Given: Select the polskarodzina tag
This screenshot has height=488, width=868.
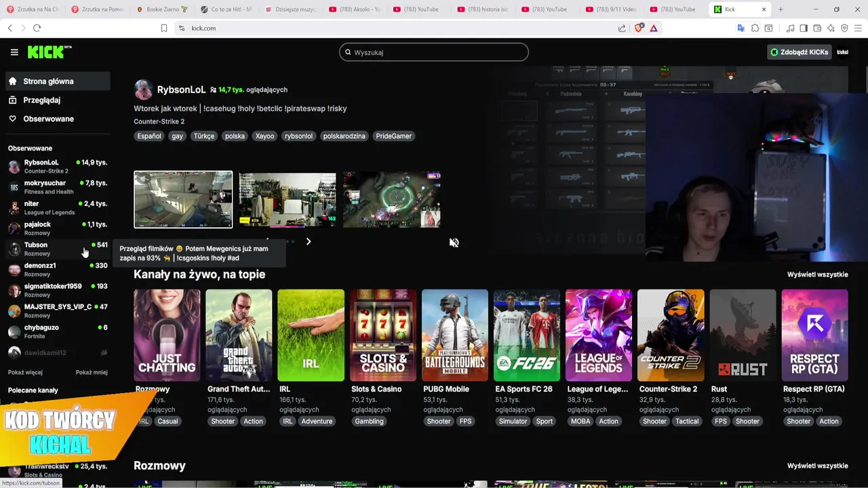Looking at the screenshot, I should coord(344,136).
